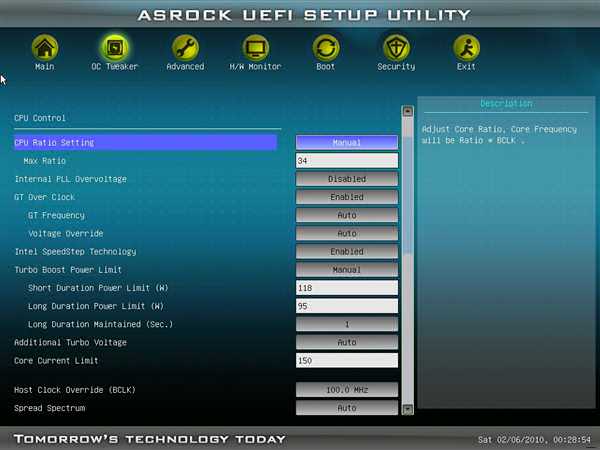Click the date and time readout
This screenshot has height=450, width=600.
[535, 439]
